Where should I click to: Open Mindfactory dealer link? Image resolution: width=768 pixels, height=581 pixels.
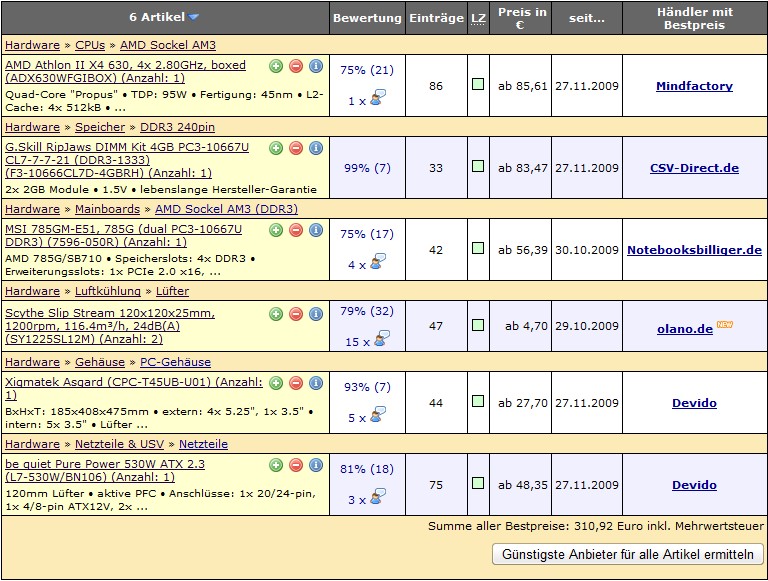695,86
